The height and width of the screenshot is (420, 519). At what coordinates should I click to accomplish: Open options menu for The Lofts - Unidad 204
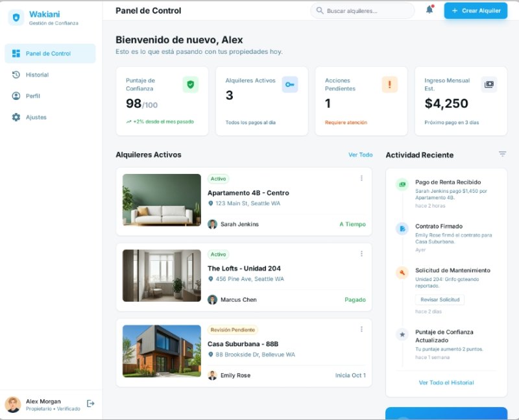coord(361,254)
